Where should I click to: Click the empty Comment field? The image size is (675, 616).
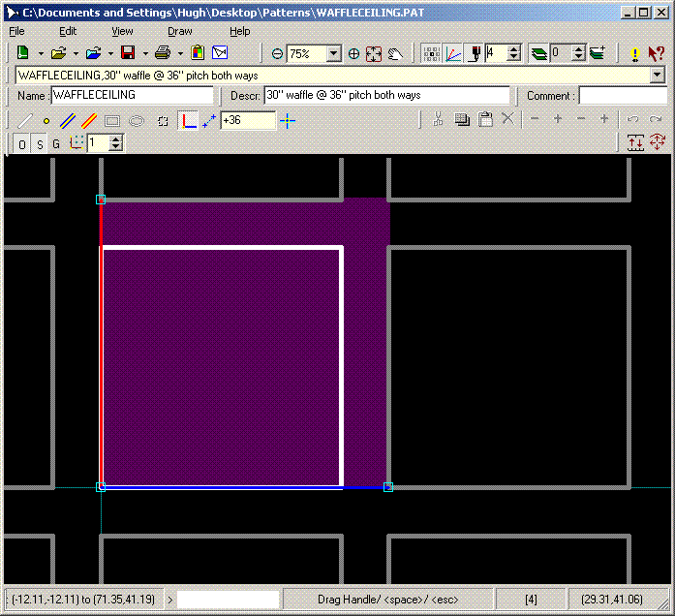click(x=623, y=96)
